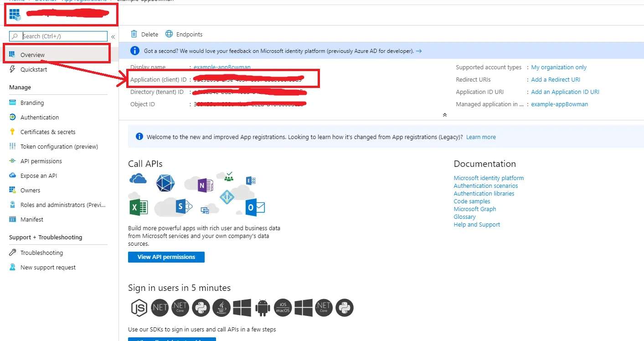The image size is (644, 341).
Task: Open the Android SDK icon
Action: pyautogui.click(x=263, y=308)
